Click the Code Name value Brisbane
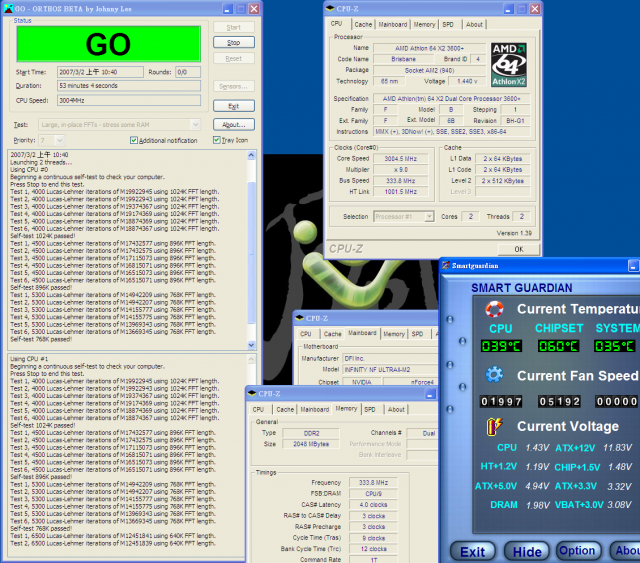640x563 pixels. point(403,59)
